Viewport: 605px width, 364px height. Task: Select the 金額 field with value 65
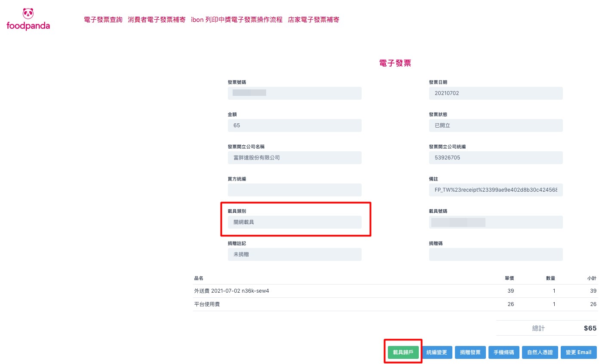295,125
